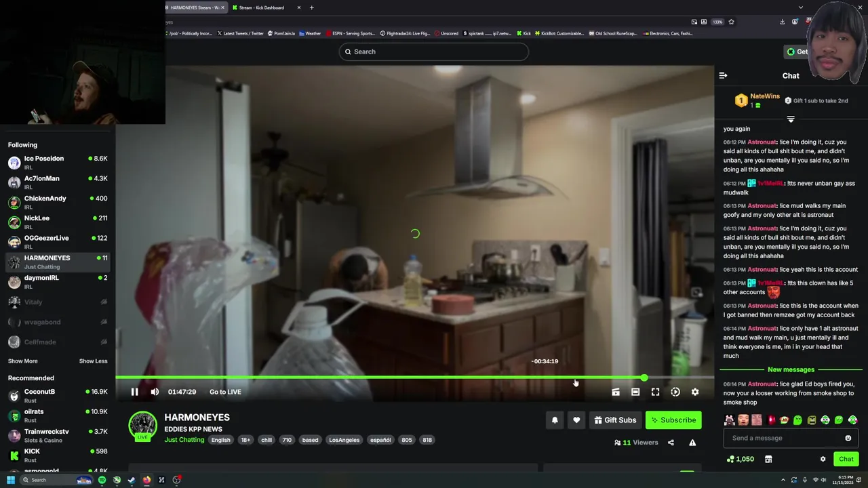Click Gift Subs button
Viewport: 868px width, 488px height.
point(615,420)
